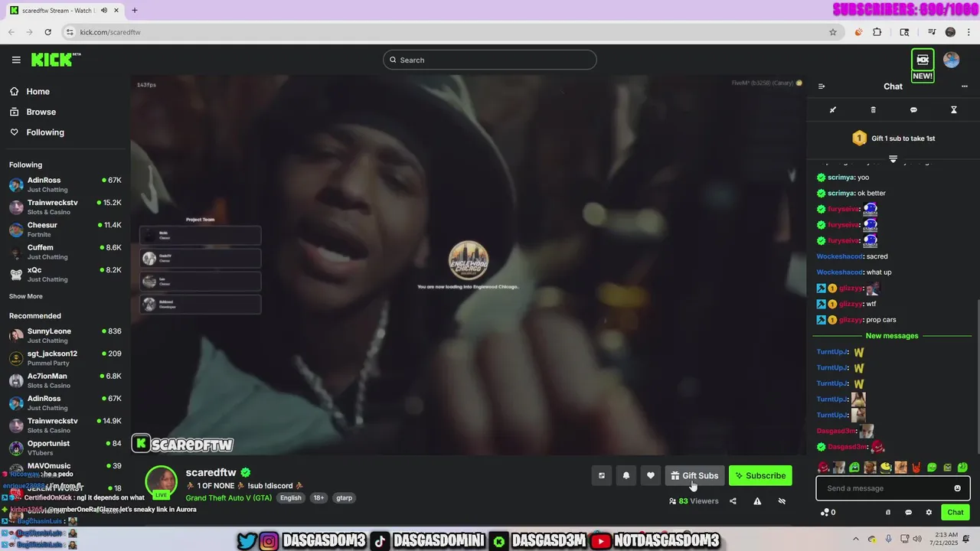The height and width of the screenshot is (551, 980).
Task: Click the gtarp tag
Action: (345, 497)
